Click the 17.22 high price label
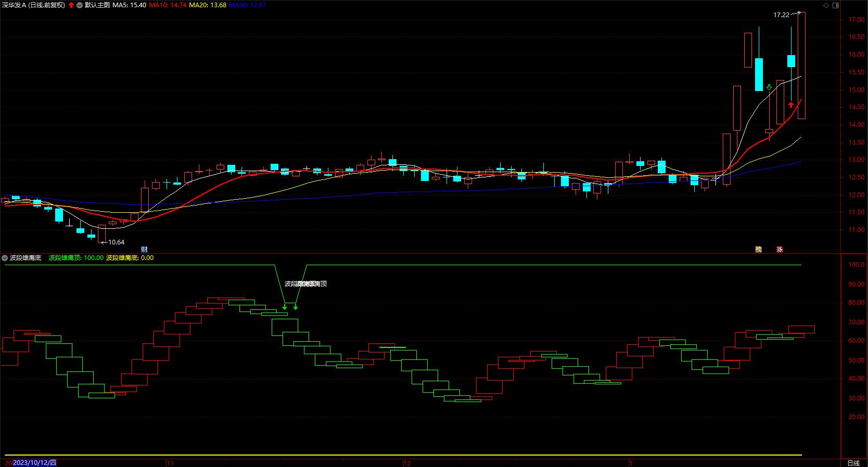This screenshot has width=868, height=467. pos(781,15)
